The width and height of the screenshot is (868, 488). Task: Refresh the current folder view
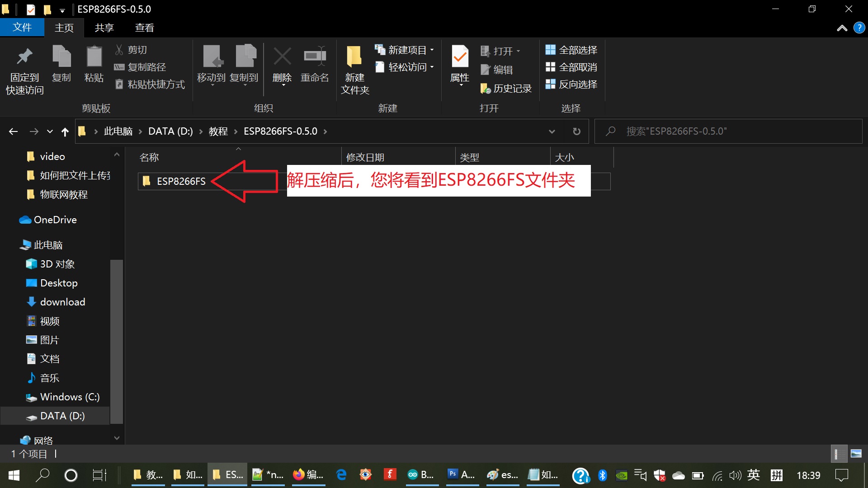(576, 131)
